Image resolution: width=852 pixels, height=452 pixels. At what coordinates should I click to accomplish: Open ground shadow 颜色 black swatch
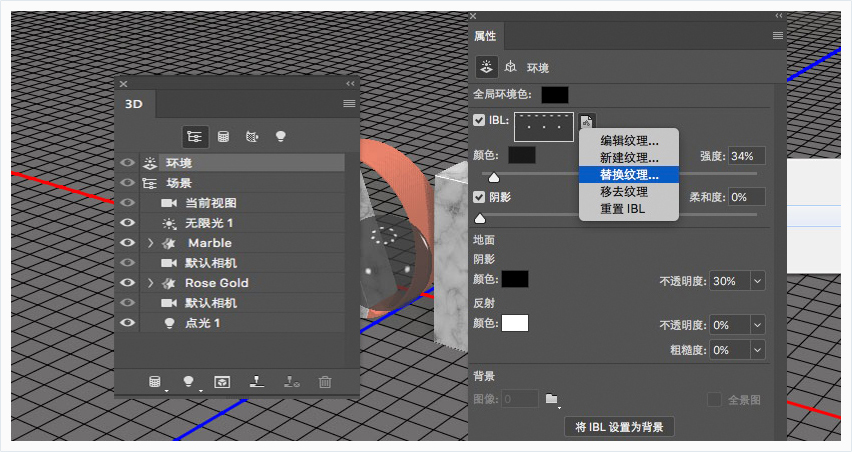point(515,279)
